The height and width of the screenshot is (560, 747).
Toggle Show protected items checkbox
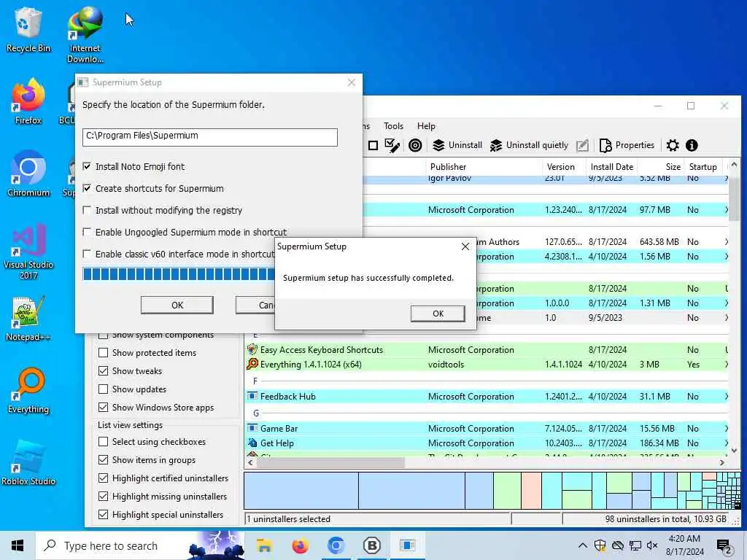[x=103, y=352]
